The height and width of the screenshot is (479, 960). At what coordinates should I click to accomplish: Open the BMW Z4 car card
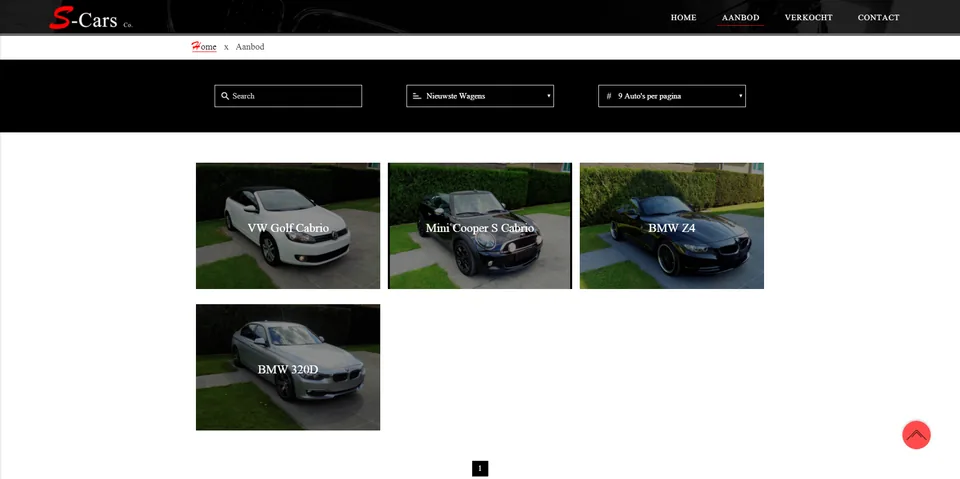(672, 226)
